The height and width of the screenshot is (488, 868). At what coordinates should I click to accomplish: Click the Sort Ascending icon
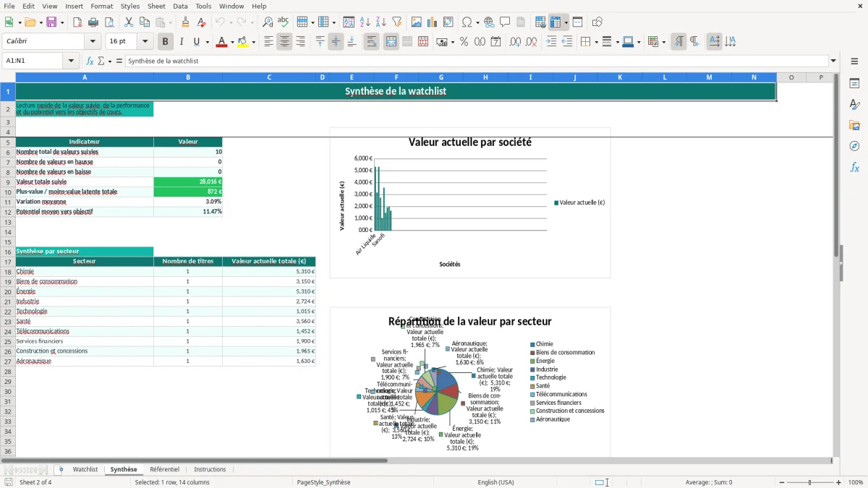coord(365,22)
